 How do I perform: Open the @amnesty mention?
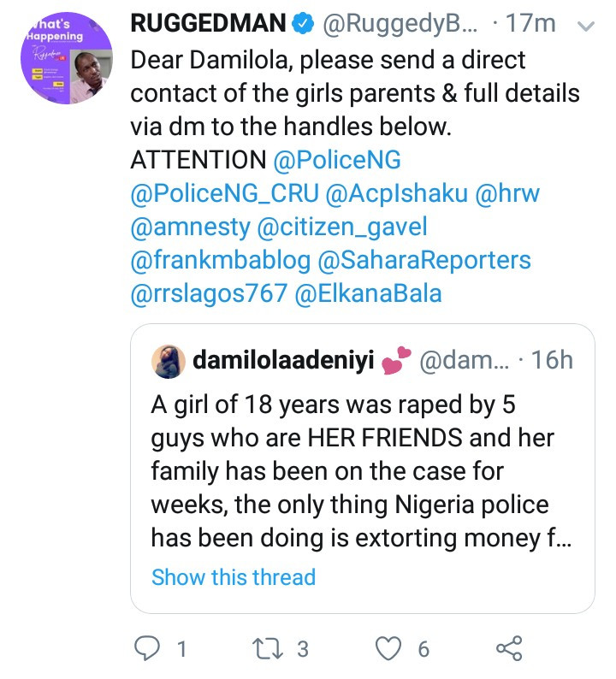pos(191,227)
